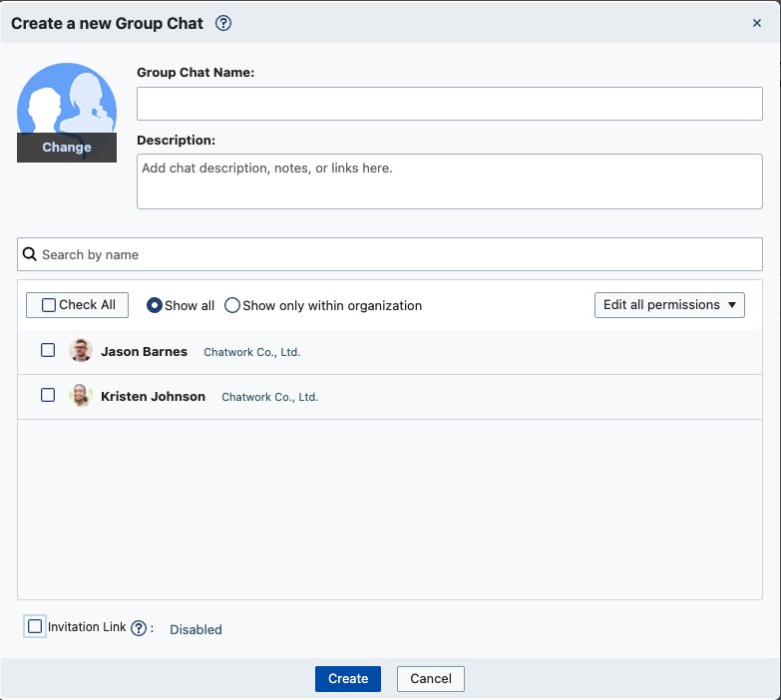The image size is (781, 700).
Task: Click Kristen Johnson's profile avatar
Action: [81, 396]
